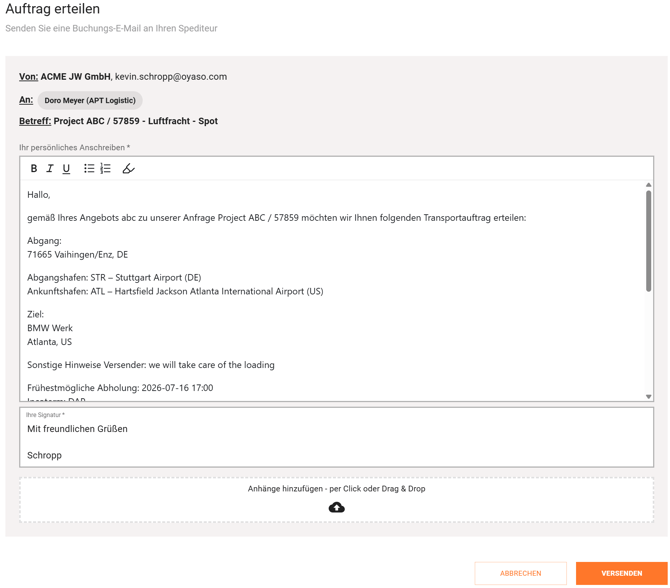Underline the selected text

tap(66, 169)
